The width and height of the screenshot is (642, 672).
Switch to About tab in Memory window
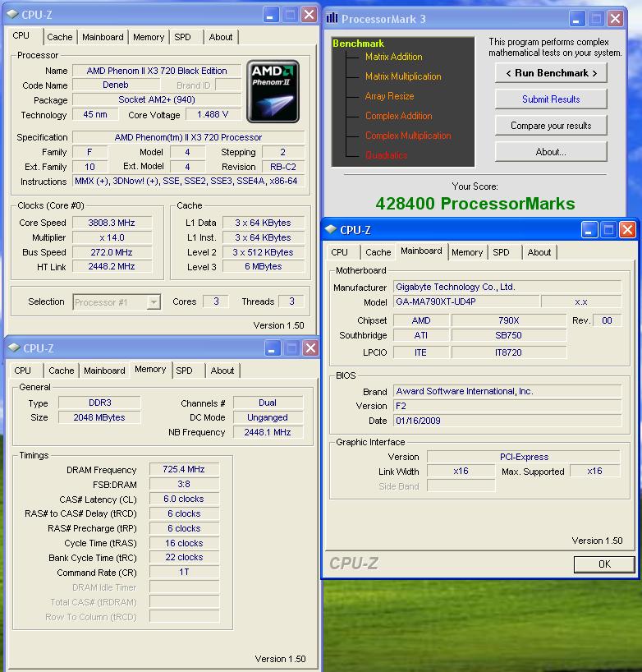point(222,371)
